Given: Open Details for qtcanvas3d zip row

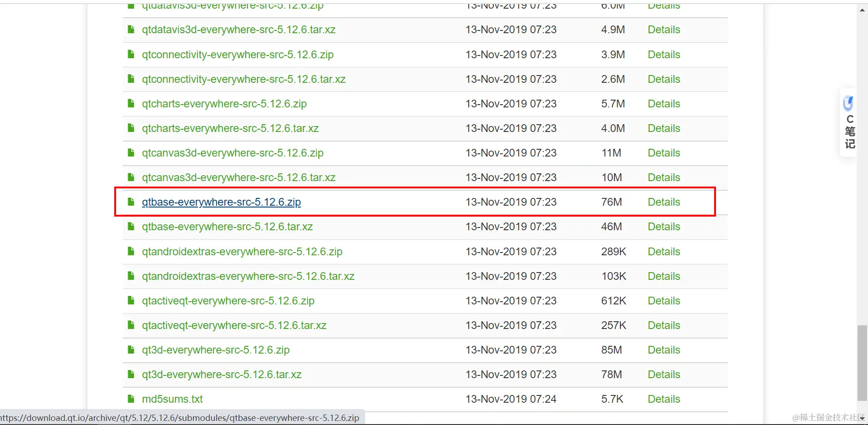Looking at the screenshot, I should click(x=664, y=153).
